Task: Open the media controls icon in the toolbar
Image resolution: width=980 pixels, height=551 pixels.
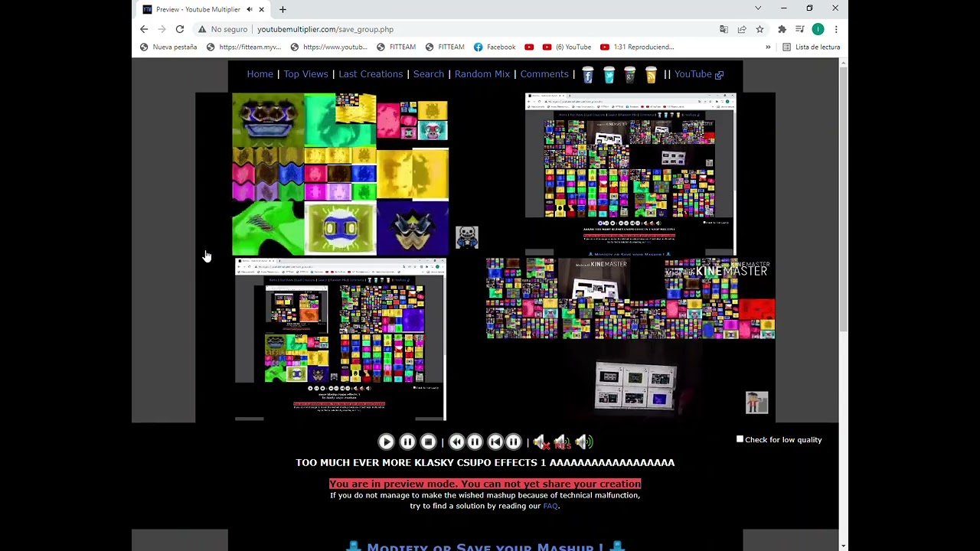Action: (x=799, y=29)
